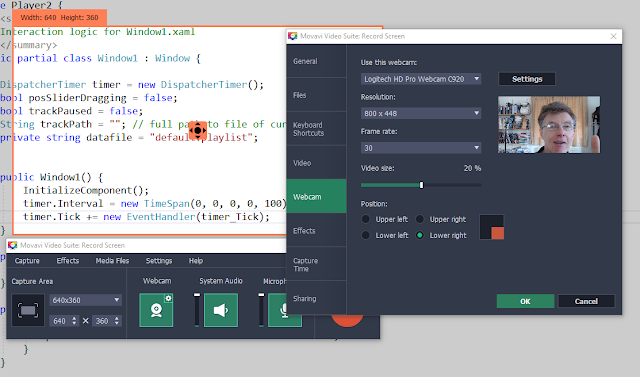
Task: Click the height field showing 360
Action: click(102, 321)
